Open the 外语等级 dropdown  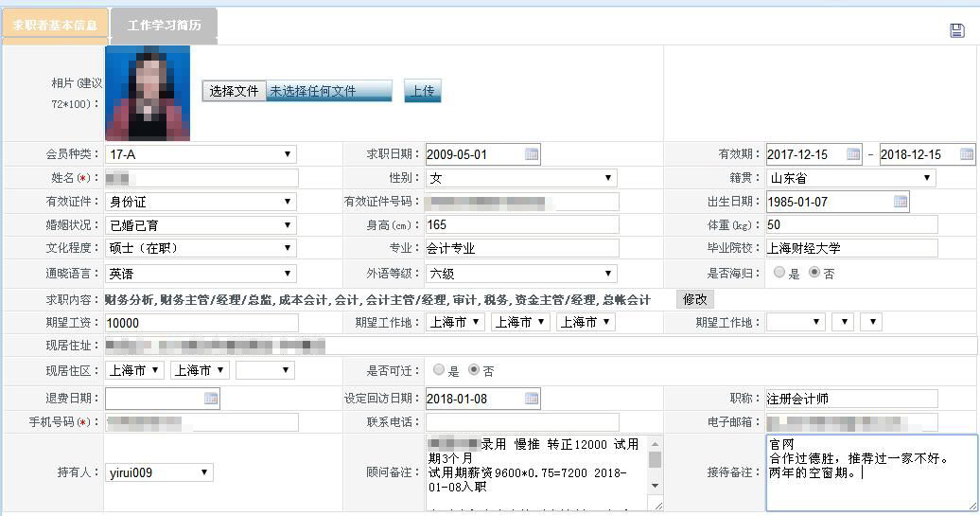pos(521,274)
